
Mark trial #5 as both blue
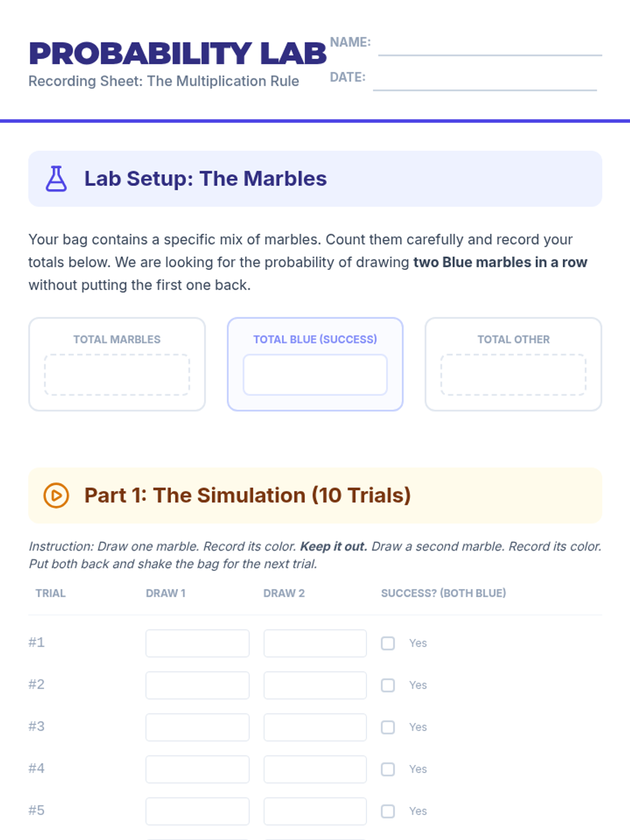click(388, 811)
